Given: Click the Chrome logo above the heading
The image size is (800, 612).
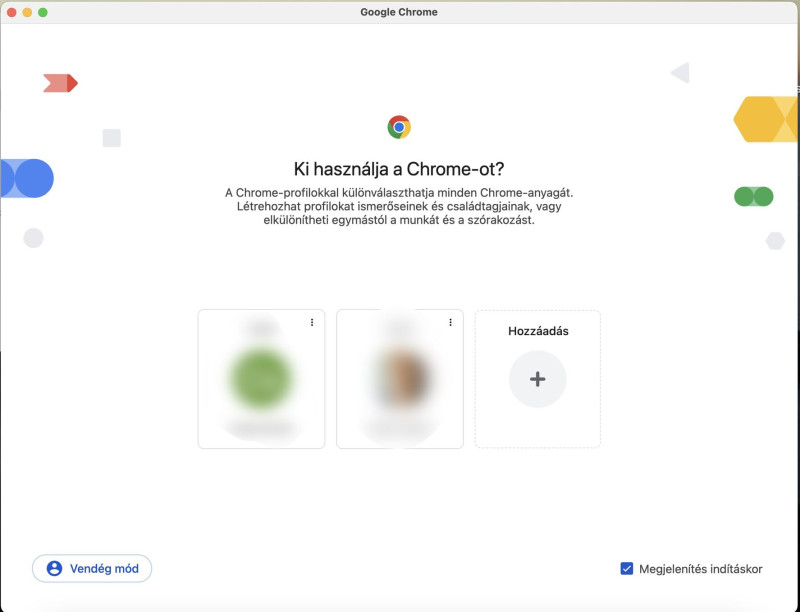Looking at the screenshot, I should pyautogui.click(x=399, y=127).
